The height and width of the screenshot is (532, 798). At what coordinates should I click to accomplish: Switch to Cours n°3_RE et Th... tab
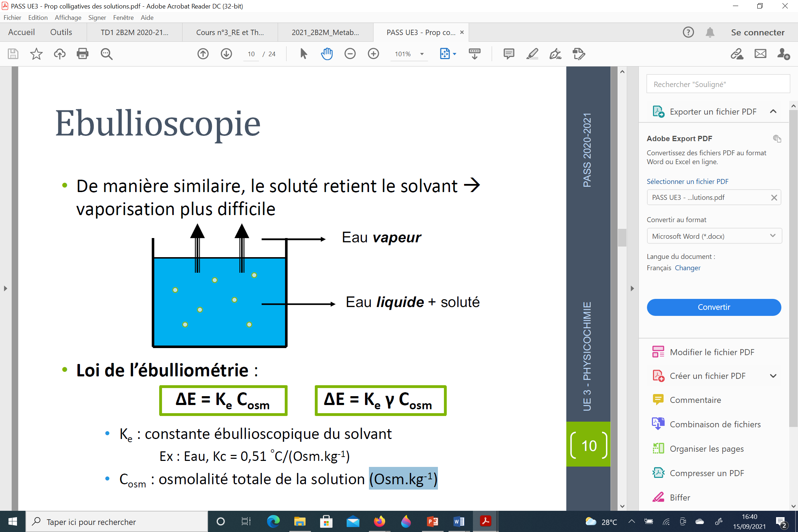click(x=230, y=32)
